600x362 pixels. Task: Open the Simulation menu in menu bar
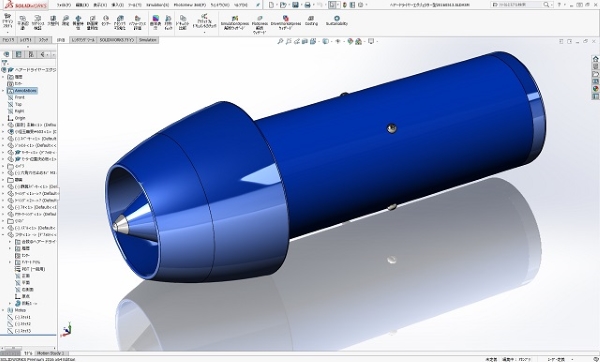(x=157, y=5)
